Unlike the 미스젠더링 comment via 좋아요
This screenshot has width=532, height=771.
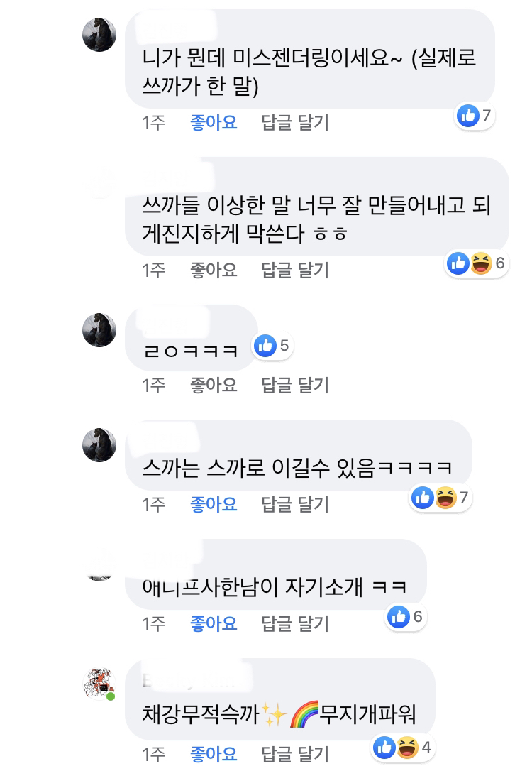click(x=214, y=122)
